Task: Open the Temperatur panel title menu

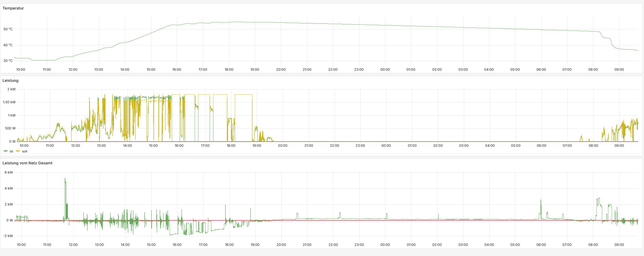Action: click(x=13, y=8)
